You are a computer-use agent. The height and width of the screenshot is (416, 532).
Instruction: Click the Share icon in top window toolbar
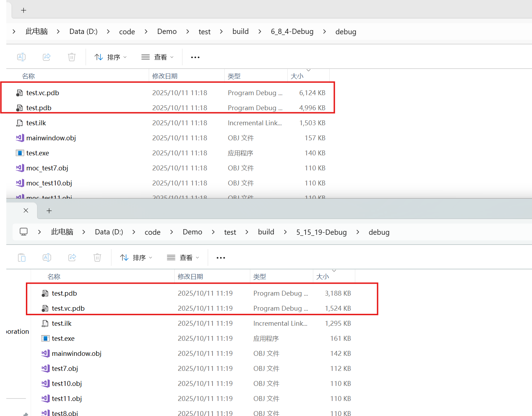pos(47,57)
